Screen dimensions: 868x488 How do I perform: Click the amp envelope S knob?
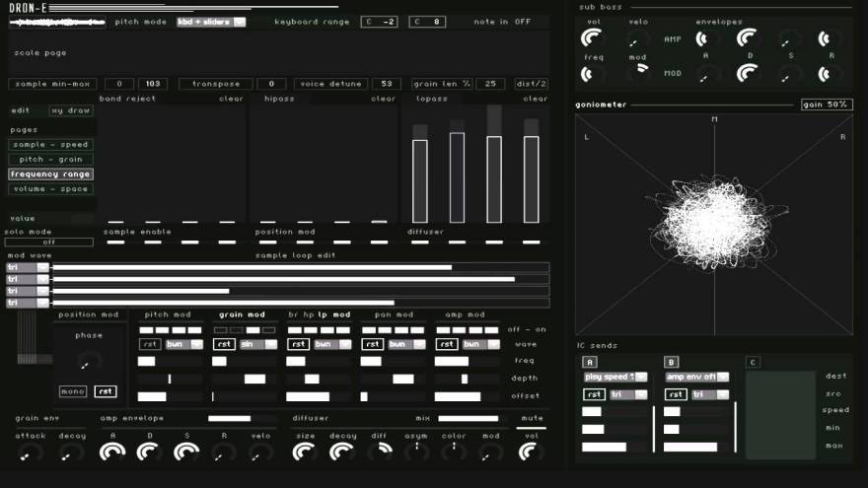point(186,453)
